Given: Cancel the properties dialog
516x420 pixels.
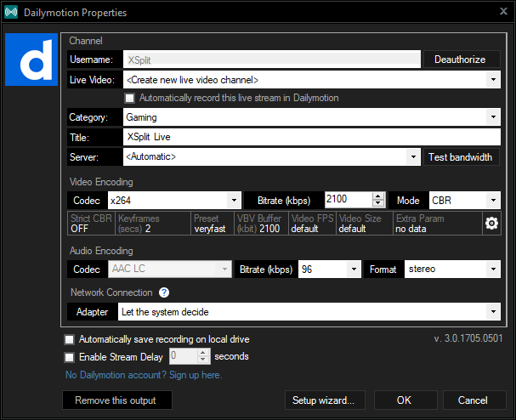Looking at the screenshot, I should [x=474, y=400].
